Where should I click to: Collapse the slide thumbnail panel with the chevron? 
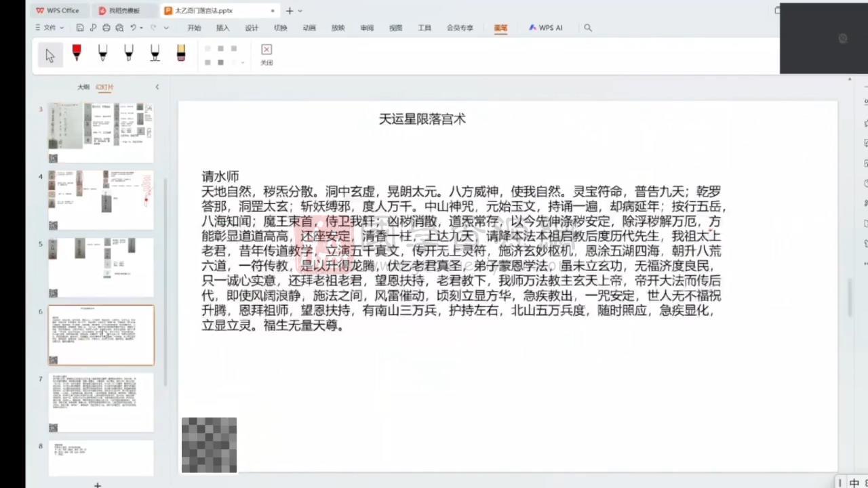(x=157, y=87)
